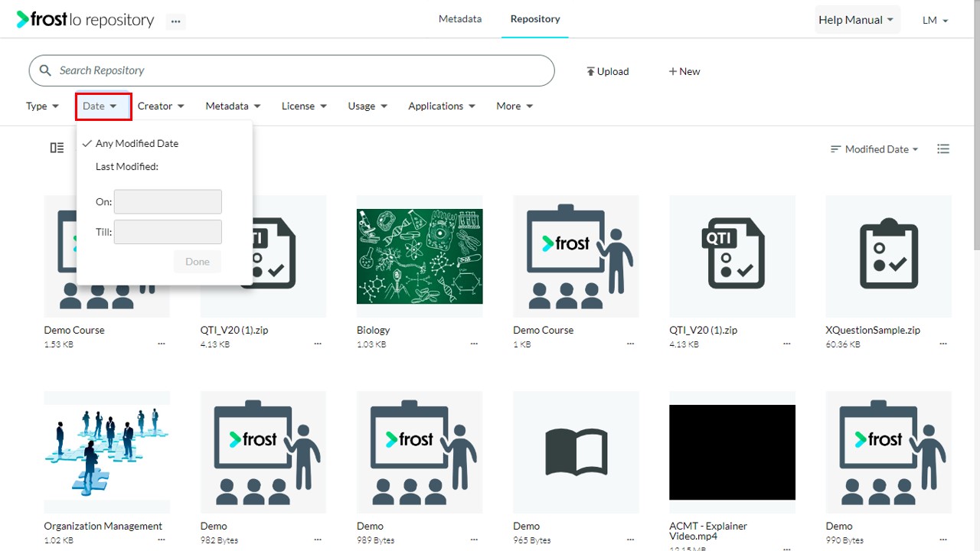Screen dimensions: 980x551
Task: Open options menu for first QTI_V20 (1).zip
Action: [318, 344]
